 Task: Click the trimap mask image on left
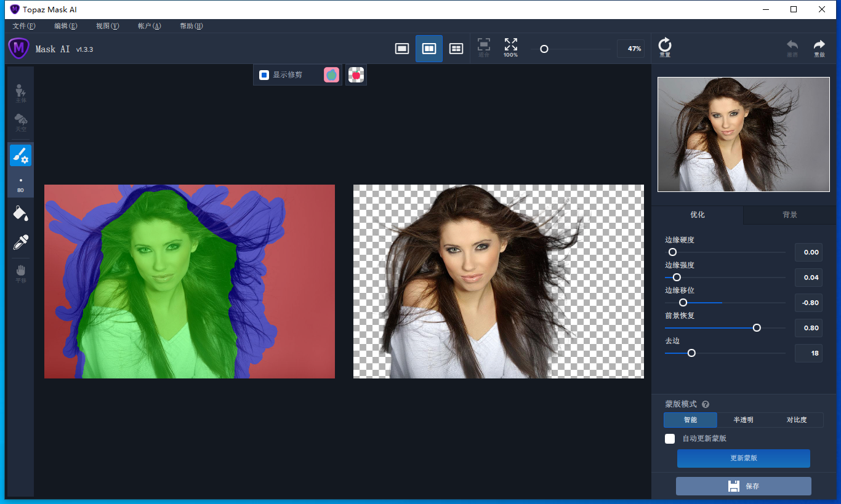click(x=190, y=281)
